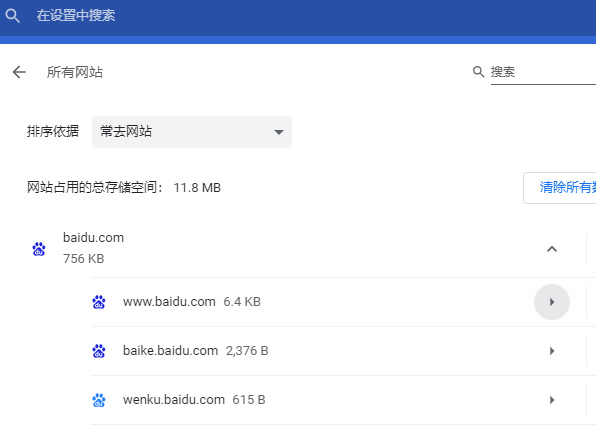Click the wenku.baidu.com favicon
This screenshot has height=425, width=596.
(99, 400)
